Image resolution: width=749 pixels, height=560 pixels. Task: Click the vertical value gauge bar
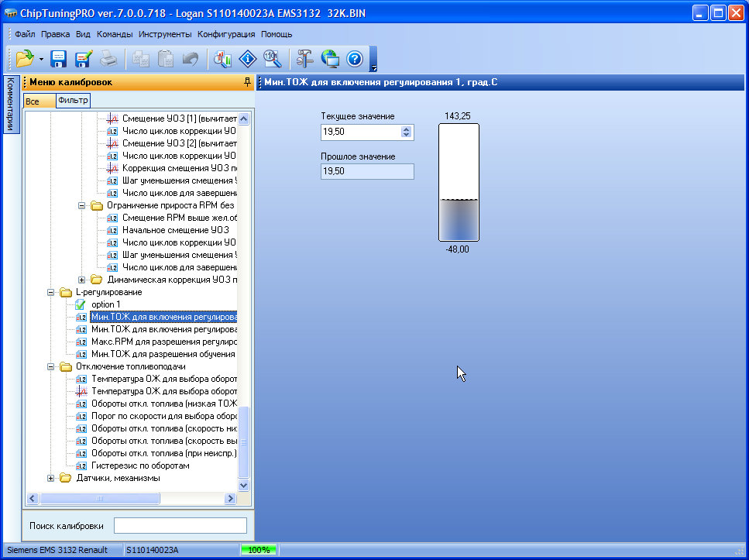pyautogui.click(x=459, y=183)
